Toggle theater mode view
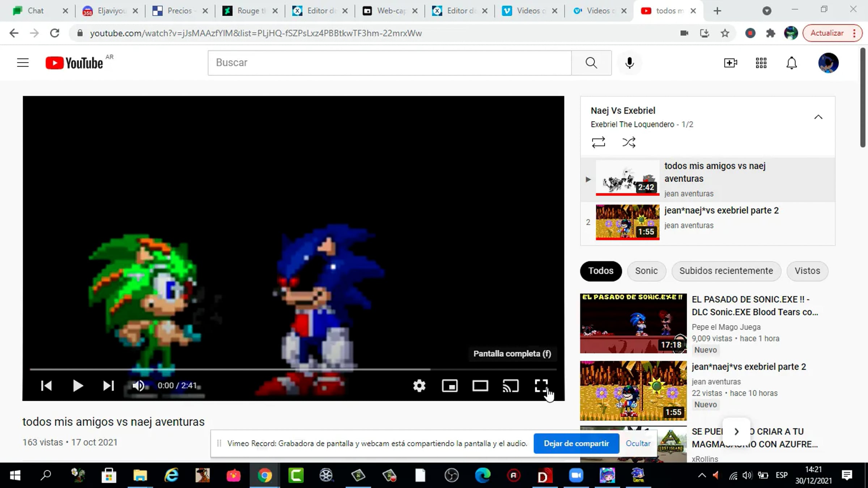868x488 pixels. (x=480, y=386)
